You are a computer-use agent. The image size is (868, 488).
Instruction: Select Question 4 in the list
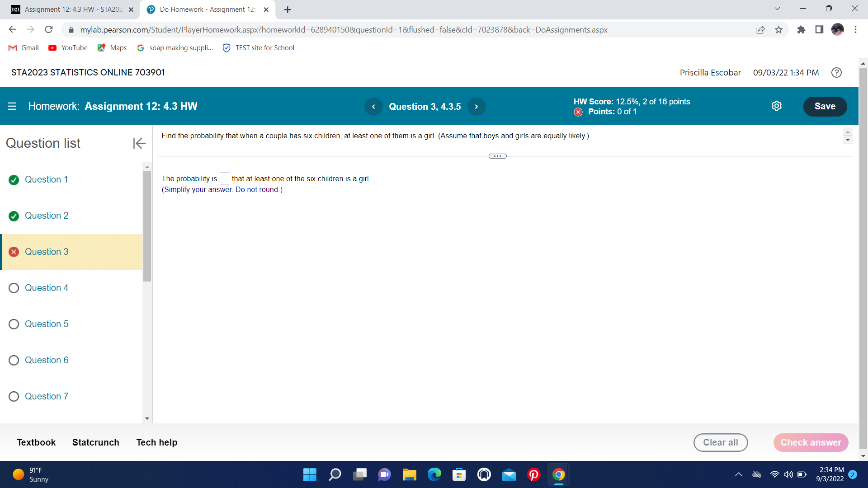tap(46, 288)
